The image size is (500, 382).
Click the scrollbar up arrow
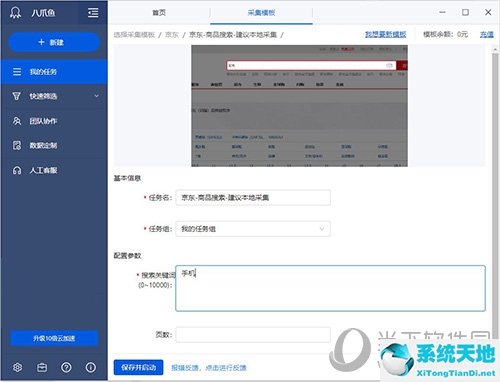495,50
